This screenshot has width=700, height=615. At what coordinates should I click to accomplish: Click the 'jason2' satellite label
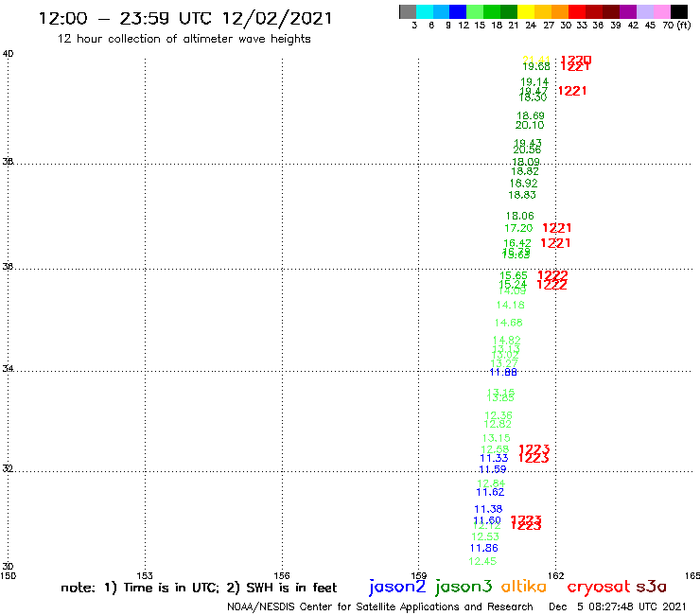pyautogui.click(x=397, y=587)
